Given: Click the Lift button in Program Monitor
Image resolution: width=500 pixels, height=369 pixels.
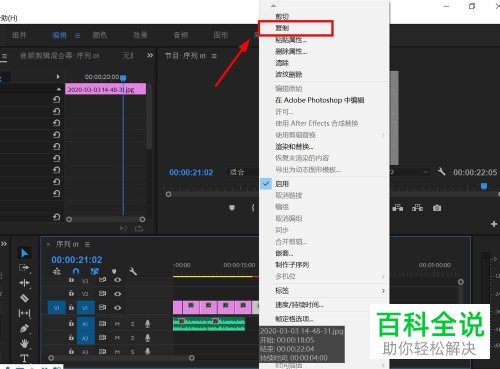Looking at the screenshot, I should [398, 208].
